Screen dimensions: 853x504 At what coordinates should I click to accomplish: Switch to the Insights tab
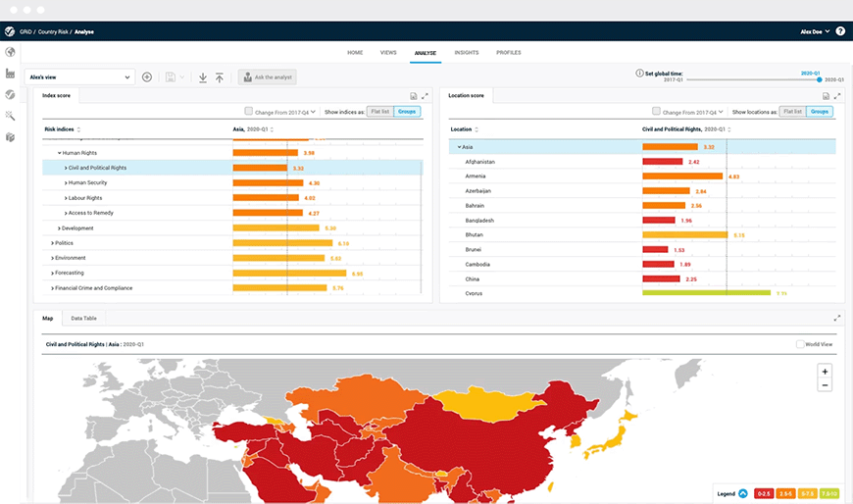(467, 52)
